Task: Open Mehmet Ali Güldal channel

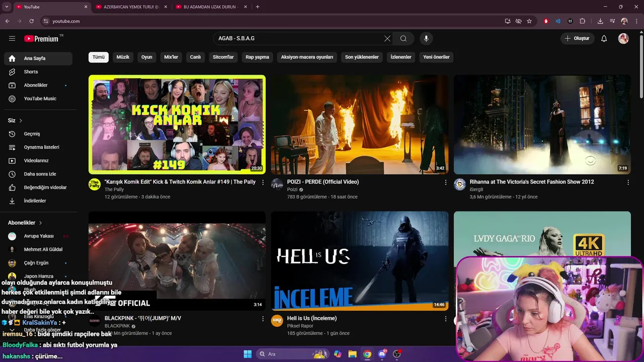Action: click(x=38, y=249)
